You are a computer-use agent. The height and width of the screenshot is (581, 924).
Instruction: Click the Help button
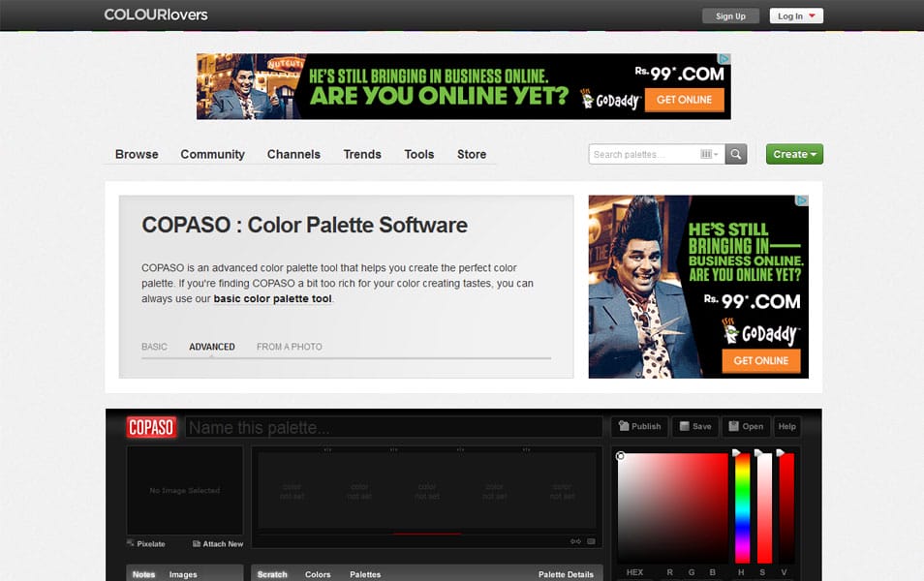click(x=786, y=427)
